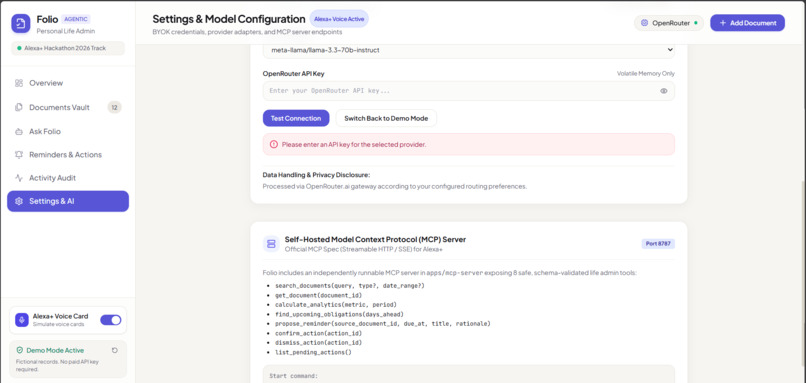The height and width of the screenshot is (383, 806).
Task: Click the Ask Folio robot icon
Action: pyautogui.click(x=19, y=132)
